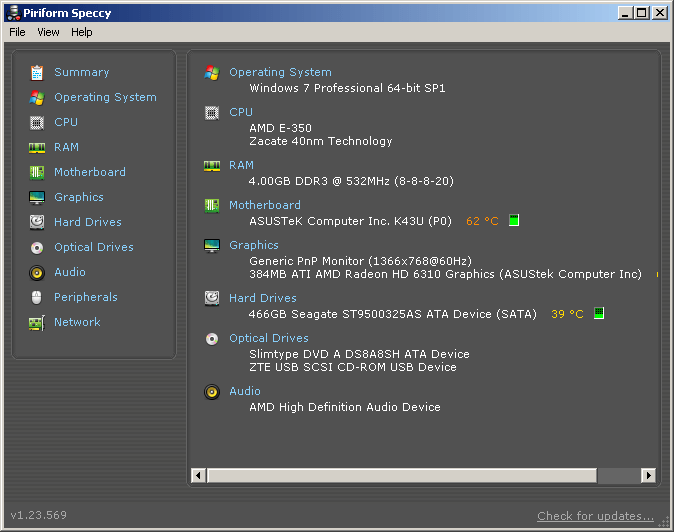Click the Hard Drives icon in the summary pane
Image resolution: width=674 pixels, height=532 pixels.
212,298
